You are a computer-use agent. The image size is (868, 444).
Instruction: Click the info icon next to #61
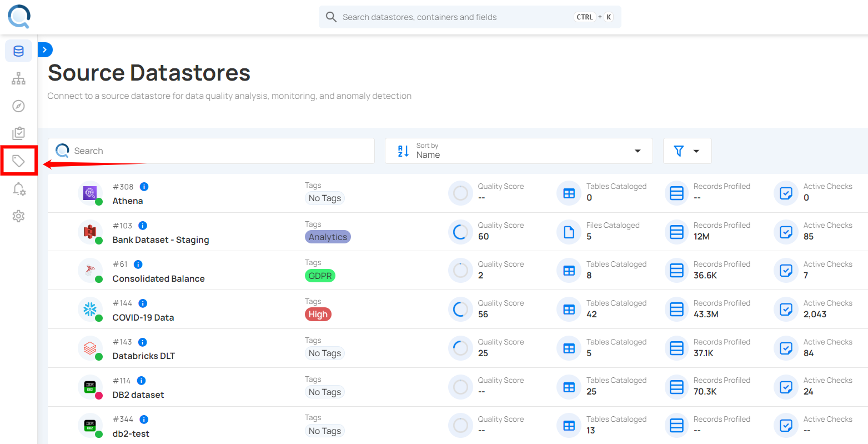138,265
